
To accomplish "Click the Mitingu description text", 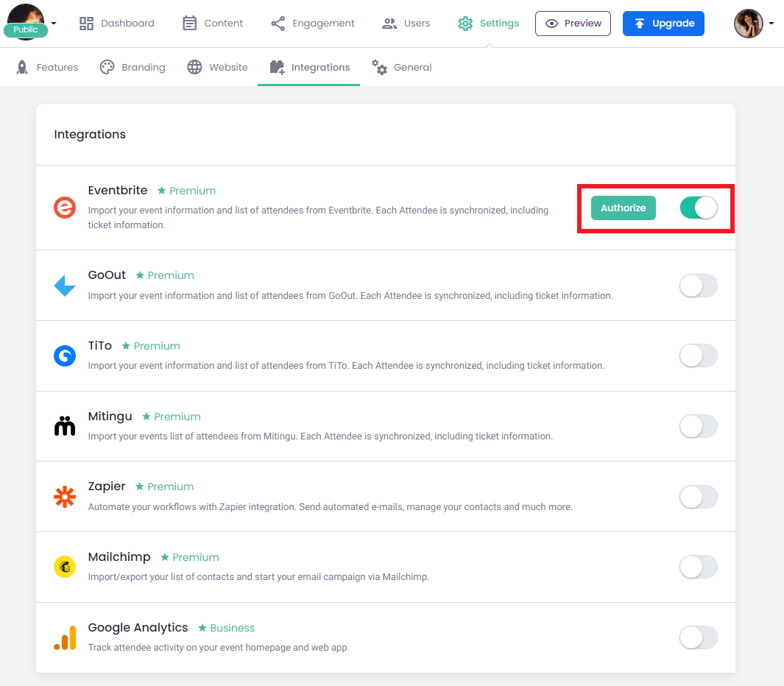I will tap(320, 436).
